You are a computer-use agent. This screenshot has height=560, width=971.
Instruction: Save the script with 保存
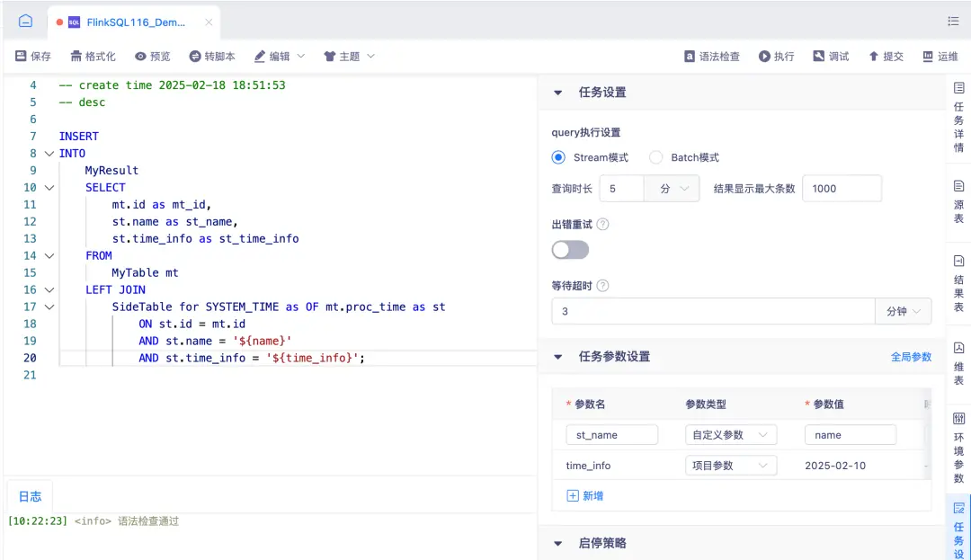[x=33, y=57]
